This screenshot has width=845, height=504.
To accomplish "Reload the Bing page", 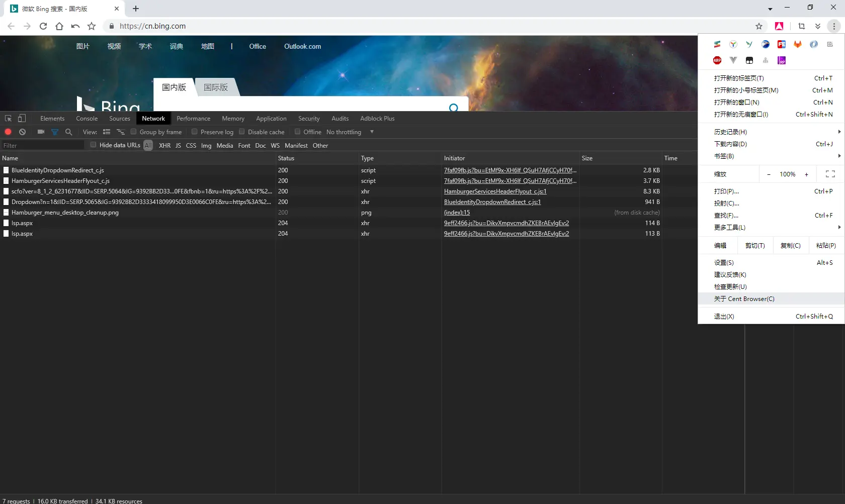I will coord(43,26).
